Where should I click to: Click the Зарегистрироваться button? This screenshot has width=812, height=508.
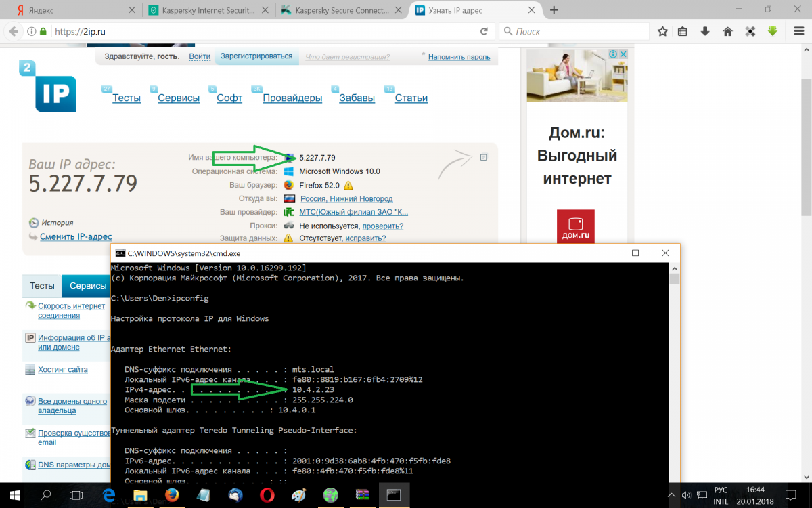[x=256, y=56]
